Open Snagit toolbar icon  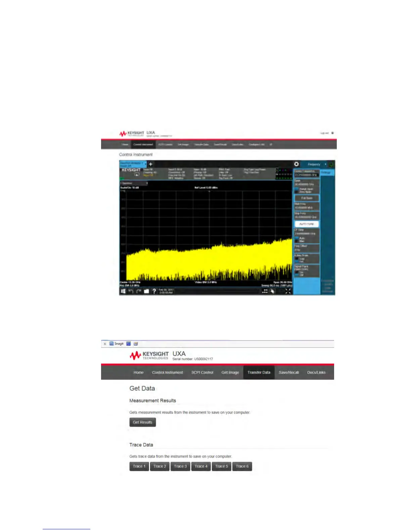tap(117, 344)
